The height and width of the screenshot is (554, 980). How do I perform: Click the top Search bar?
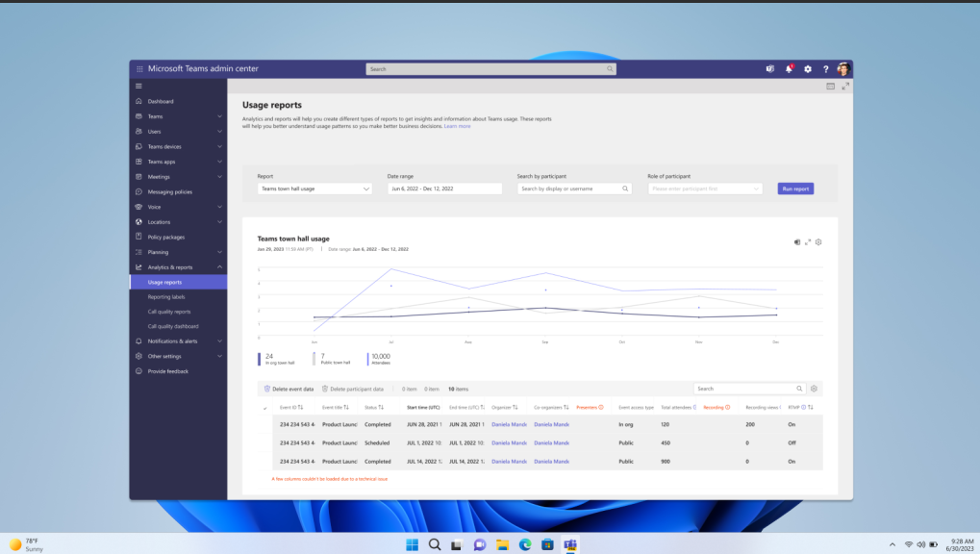[490, 69]
